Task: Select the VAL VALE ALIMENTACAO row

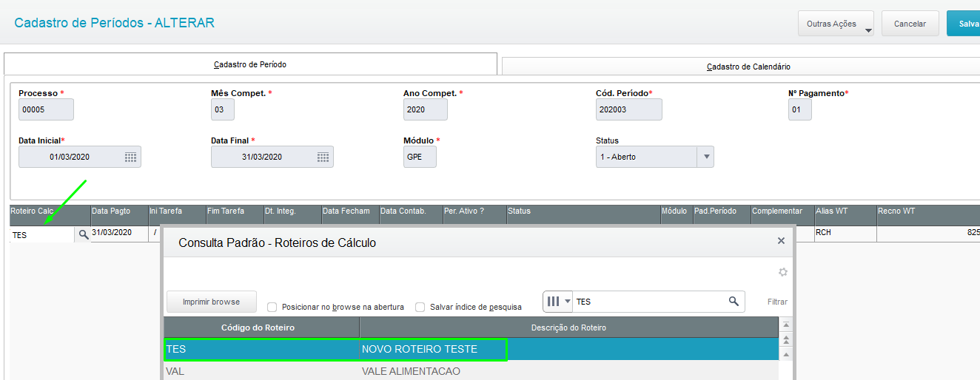Action: (471, 371)
